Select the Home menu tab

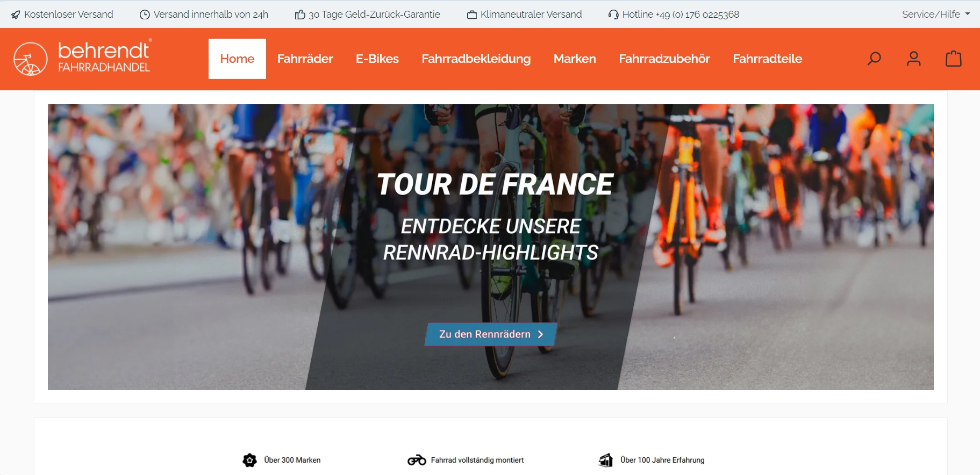[237, 59]
